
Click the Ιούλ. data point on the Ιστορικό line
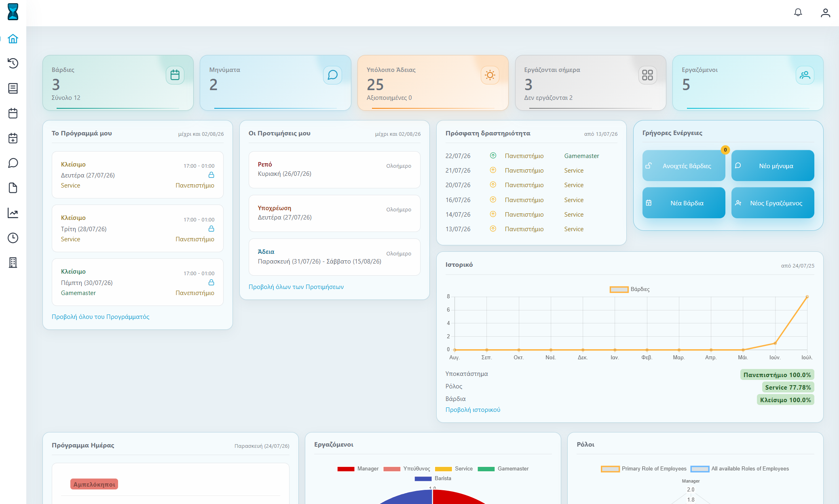807,297
